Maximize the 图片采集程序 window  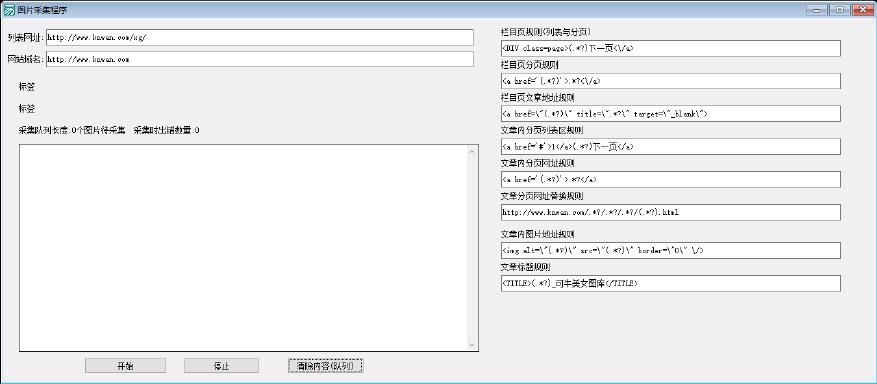[840, 9]
